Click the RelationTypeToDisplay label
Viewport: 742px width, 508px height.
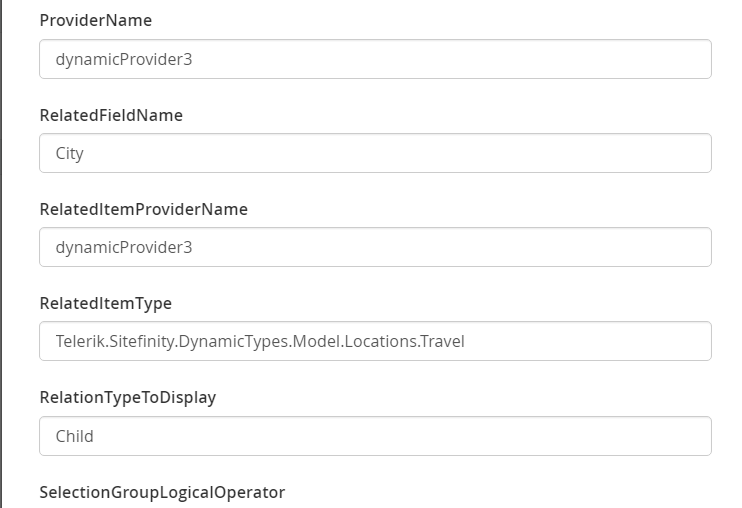point(128,397)
